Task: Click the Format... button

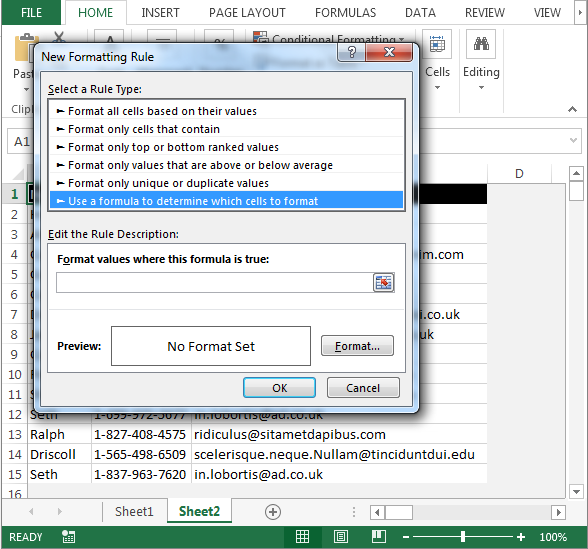Action: (357, 346)
